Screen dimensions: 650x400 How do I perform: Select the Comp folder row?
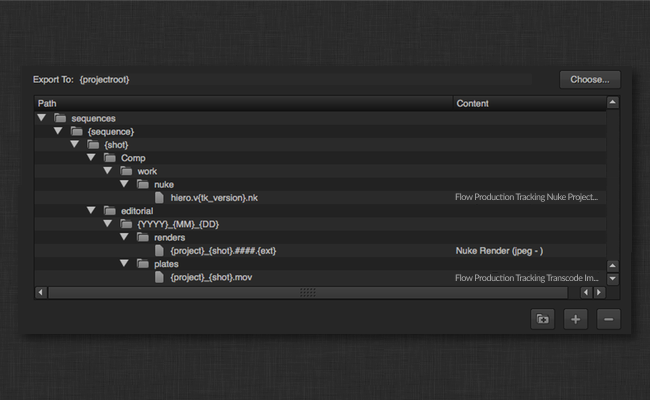134,158
